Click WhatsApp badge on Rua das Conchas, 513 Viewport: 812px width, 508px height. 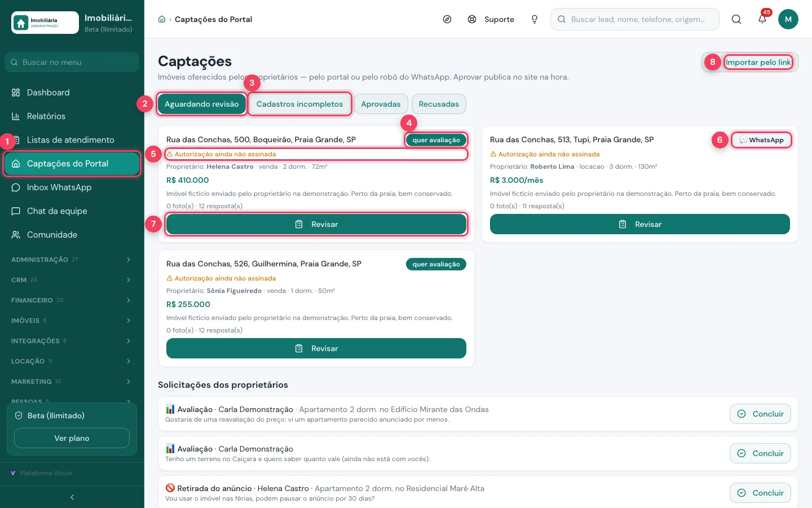[761, 140]
